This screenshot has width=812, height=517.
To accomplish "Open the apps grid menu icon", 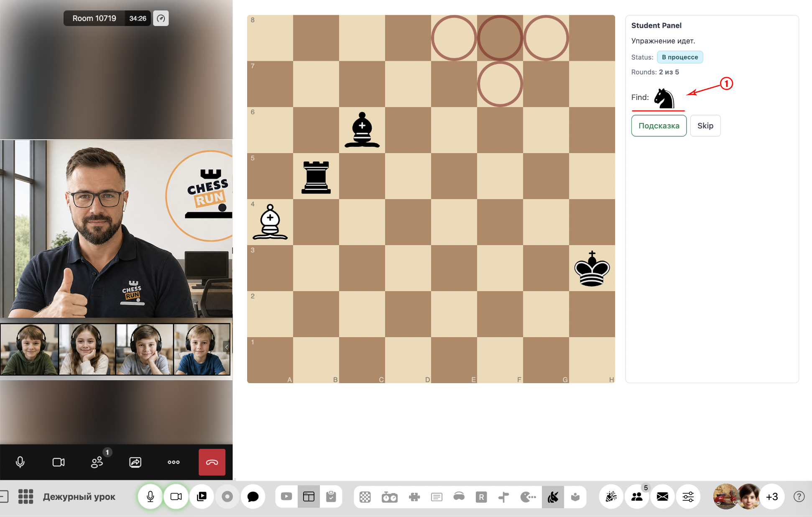I will pyautogui.click(x=26, y=497).
